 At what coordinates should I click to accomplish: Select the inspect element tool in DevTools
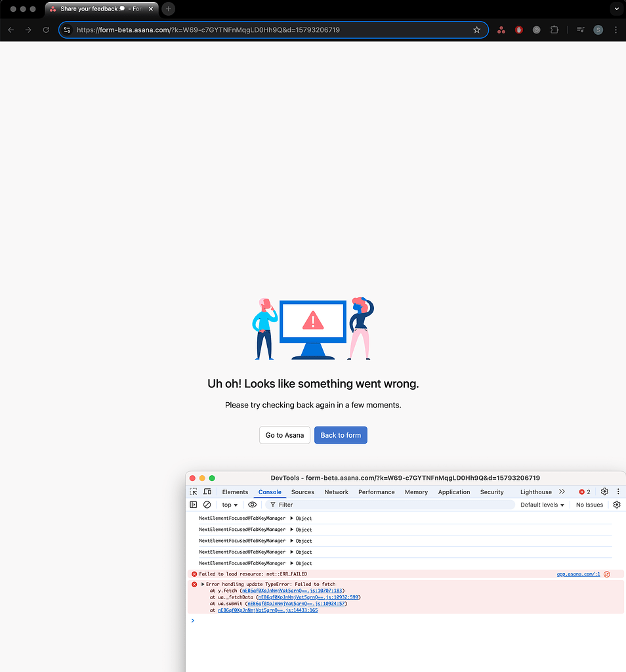[194, 492]
